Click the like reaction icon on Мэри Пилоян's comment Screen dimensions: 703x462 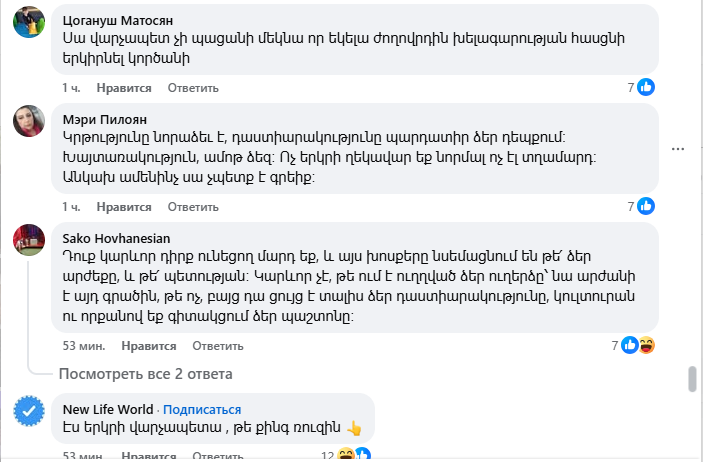tap(646, 207)
